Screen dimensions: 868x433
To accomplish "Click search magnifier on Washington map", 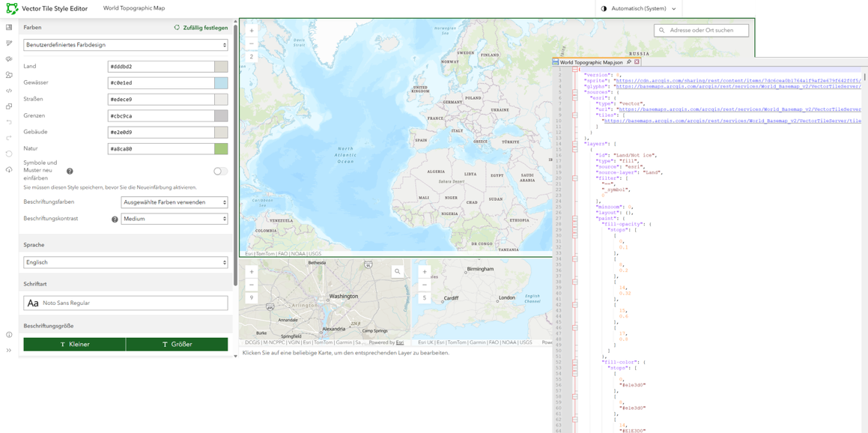I will tap(397, 271).
